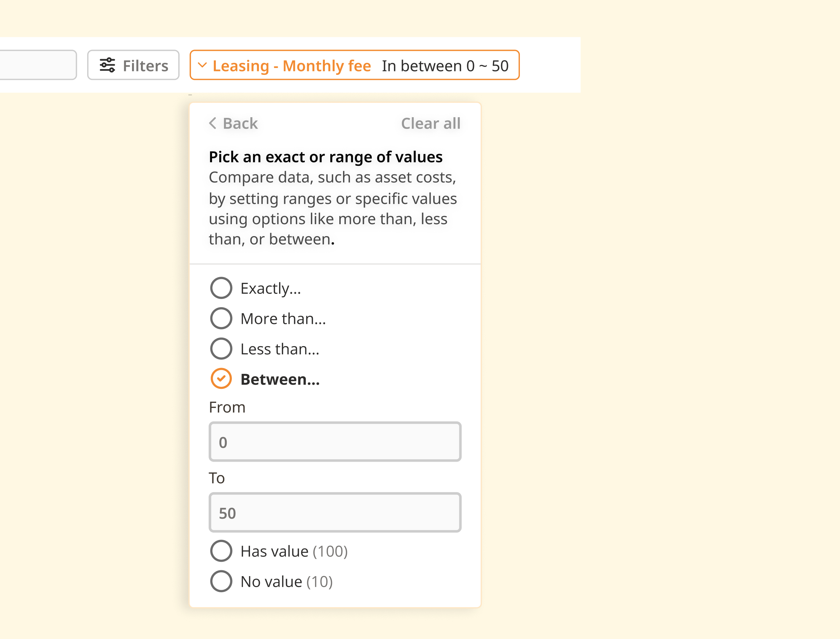
Task: Focus the From value input field
Action: coord(335,441)
